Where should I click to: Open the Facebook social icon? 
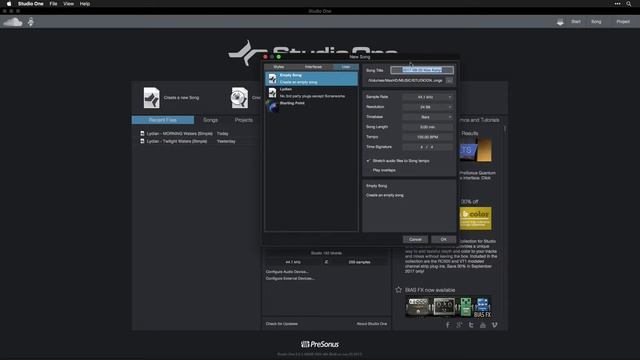[448, 325]
